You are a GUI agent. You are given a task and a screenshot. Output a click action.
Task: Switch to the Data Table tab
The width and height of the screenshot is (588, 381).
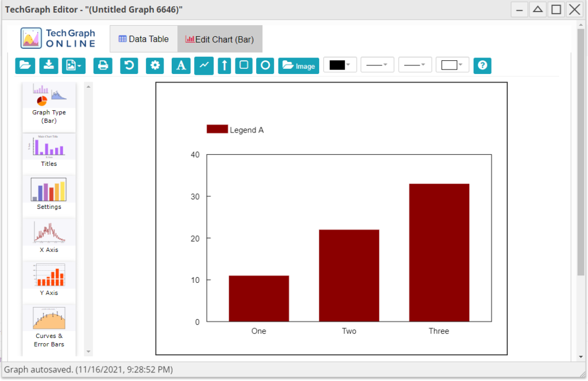144,39
